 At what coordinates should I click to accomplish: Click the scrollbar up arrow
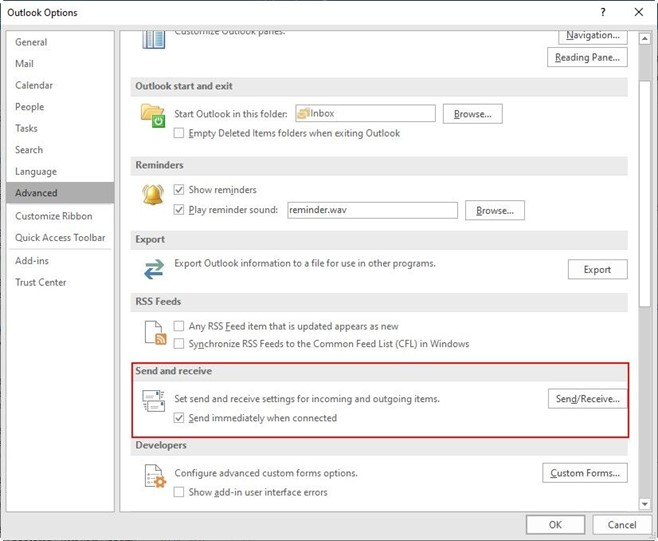644,39
